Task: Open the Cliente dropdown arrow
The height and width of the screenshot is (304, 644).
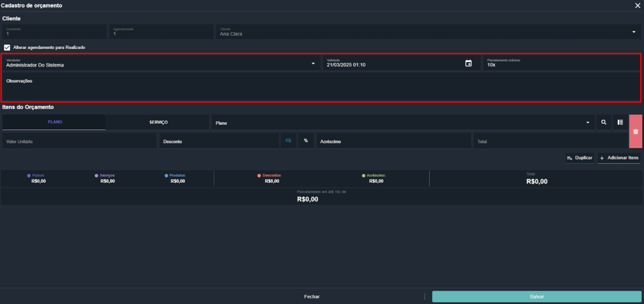Action: (633, 32)
